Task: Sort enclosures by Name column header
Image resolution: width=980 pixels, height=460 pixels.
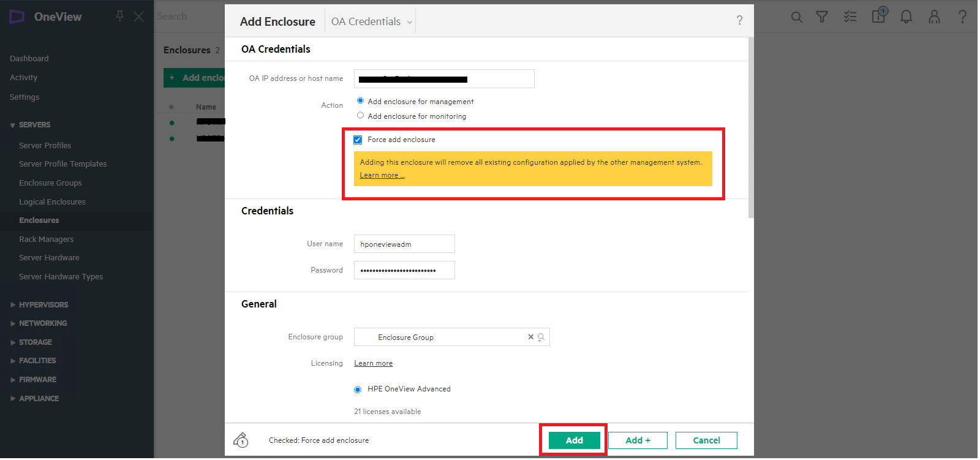Action: coord(206,107)
